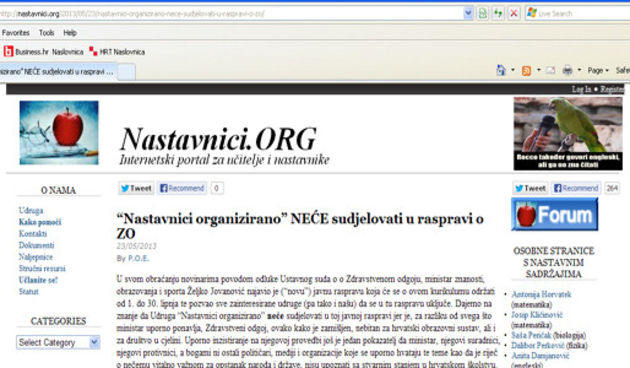Open the Statut link

tap(28, 292)
